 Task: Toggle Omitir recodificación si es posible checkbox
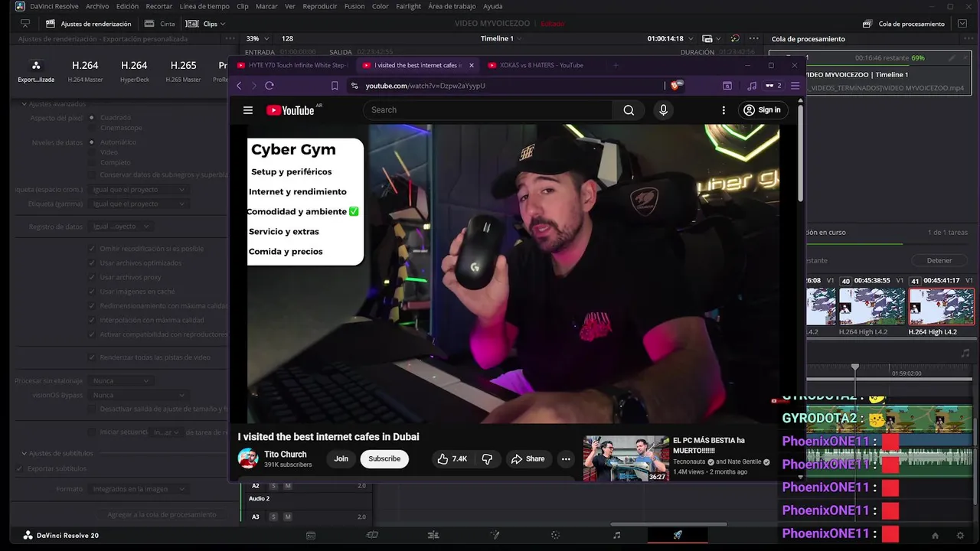click(x=92, y=249)
